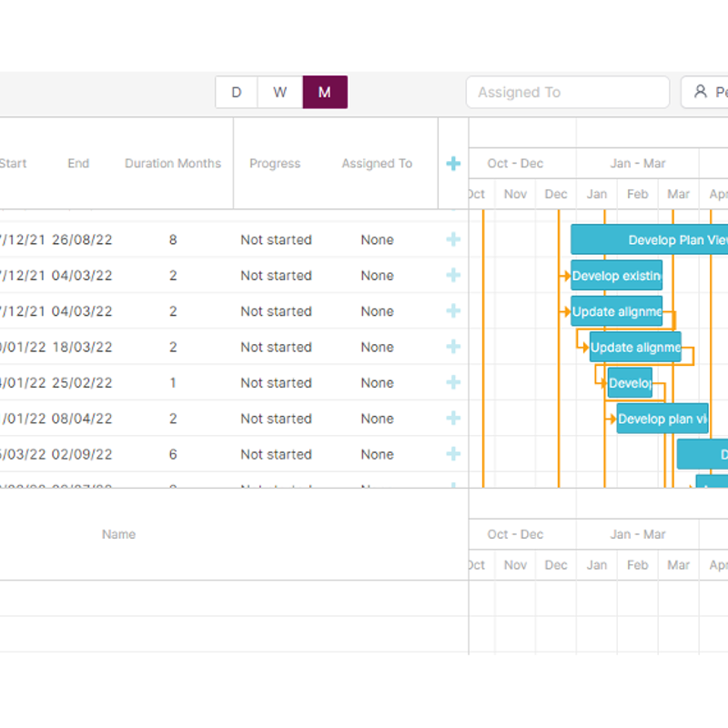The image size is (728, 728).
Task: Click the End column header
Action: 78,164
